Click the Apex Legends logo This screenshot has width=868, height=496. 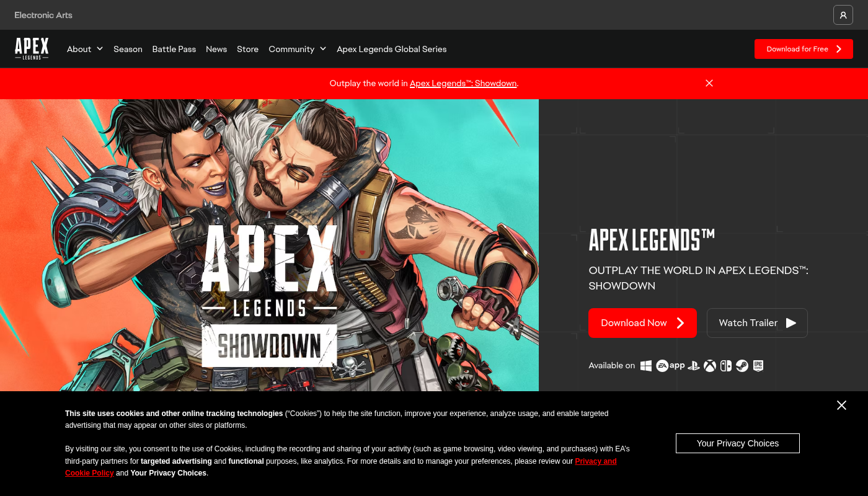tap(32, 49)
